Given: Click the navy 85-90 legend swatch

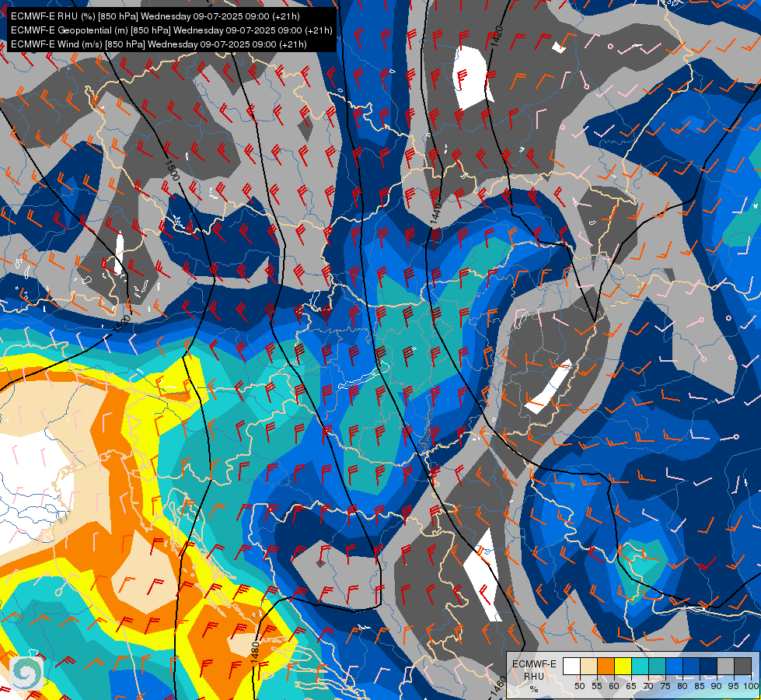Looking at the screenshot, I should 709,667.
